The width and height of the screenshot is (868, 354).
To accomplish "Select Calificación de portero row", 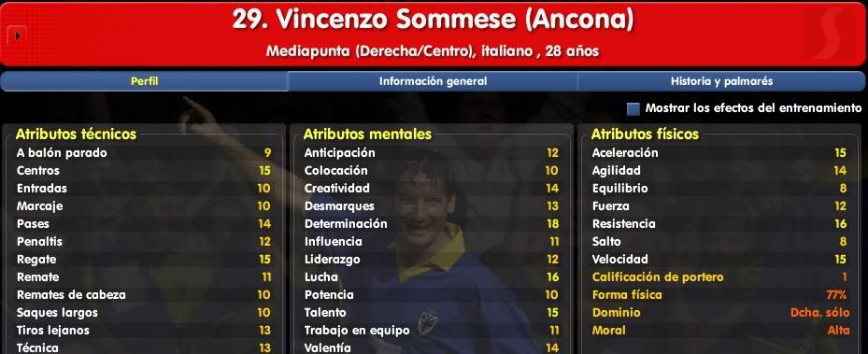I will pyautogui.click(x=719, y=277).
